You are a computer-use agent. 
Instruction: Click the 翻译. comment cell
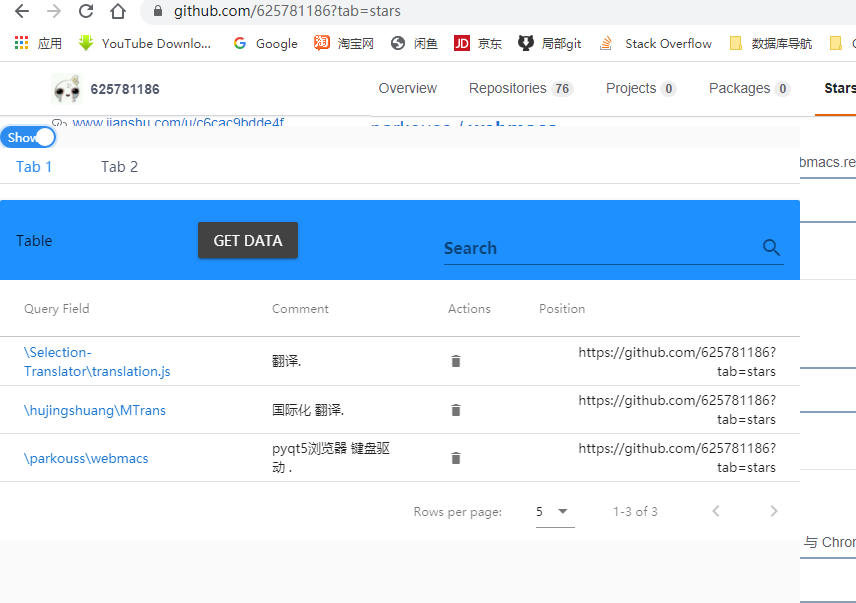tap(287, 361)
